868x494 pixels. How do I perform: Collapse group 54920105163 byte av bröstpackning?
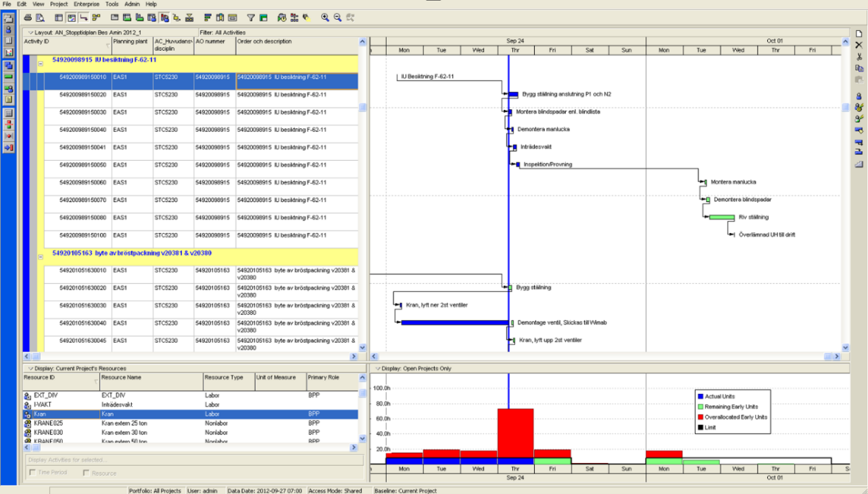pos(41,257)
